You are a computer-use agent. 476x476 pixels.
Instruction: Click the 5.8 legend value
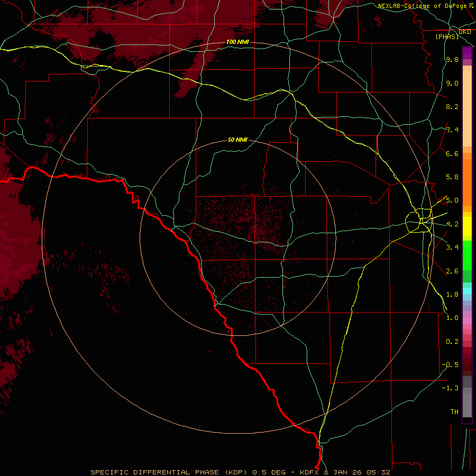click(x=452, y=177)
